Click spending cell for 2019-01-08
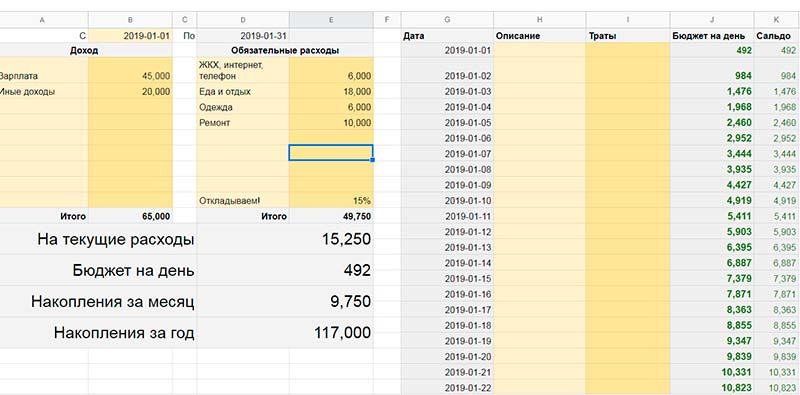 click(x=628, y=169)
